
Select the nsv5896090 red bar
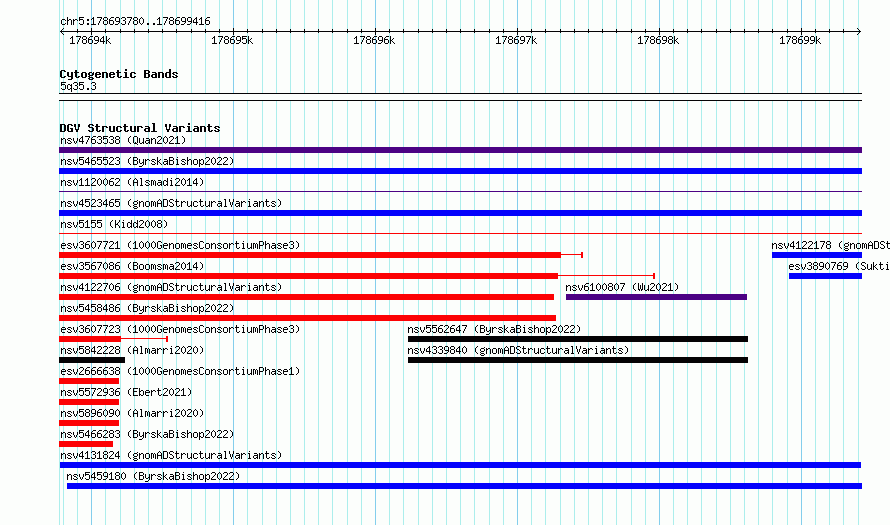(x=89, y=423)
